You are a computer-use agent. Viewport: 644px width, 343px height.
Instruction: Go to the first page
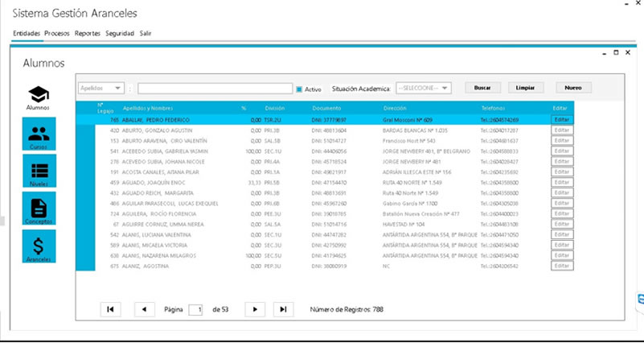click(110, 309)
